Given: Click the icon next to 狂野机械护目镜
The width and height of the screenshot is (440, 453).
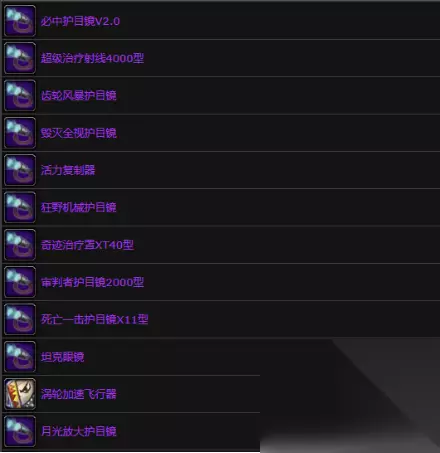Looking at the screenshot, I should coord(20,207).
